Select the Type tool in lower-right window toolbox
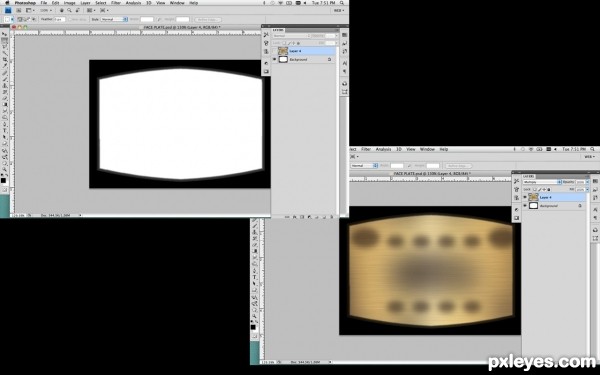The height and width of the screenshot is (375, 600). (x=254, y=277)
